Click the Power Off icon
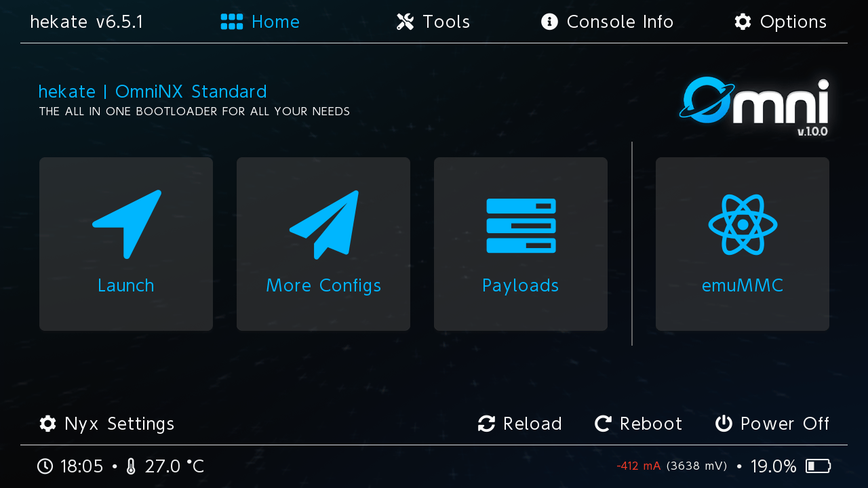The height and width of the screenshot is (488, 868). click(x=724, y=424)
